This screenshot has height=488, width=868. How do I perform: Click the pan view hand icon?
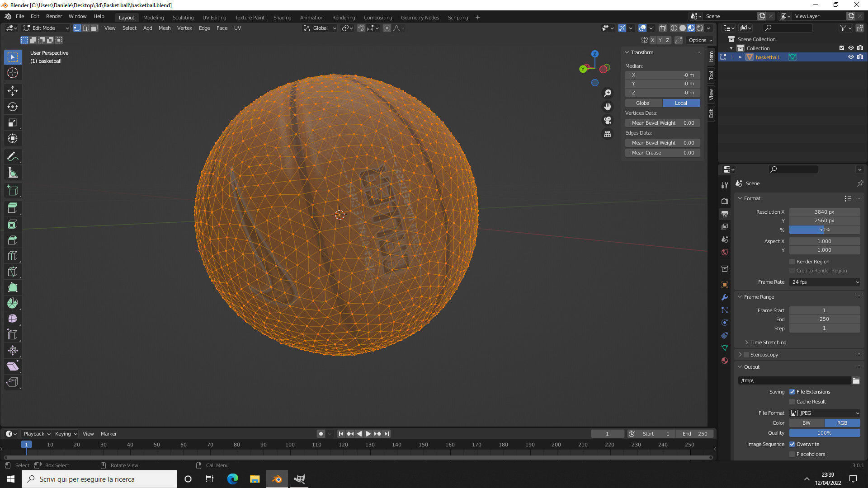point(608,107)
